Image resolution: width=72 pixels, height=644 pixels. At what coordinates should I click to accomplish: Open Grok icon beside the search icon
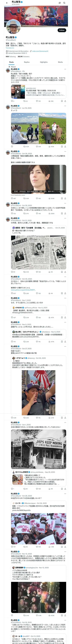tap(59, 3)
